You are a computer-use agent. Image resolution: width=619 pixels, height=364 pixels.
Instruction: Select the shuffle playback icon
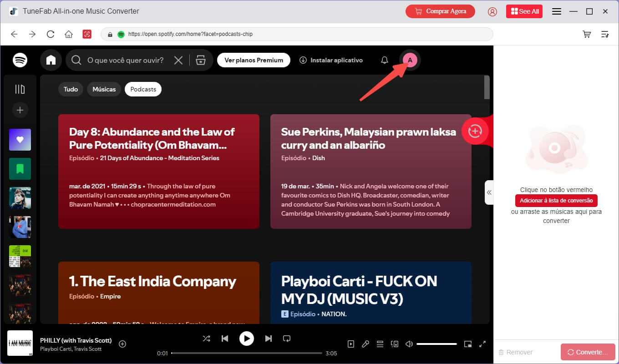[x=206, y=339]
